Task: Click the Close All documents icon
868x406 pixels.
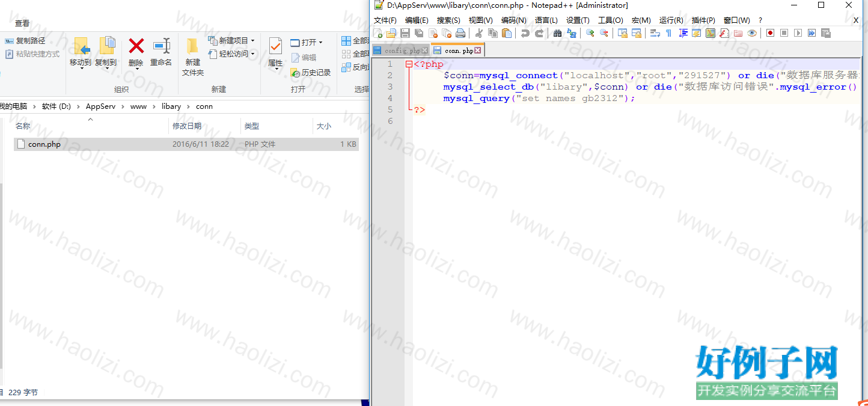Action: [447, 33]
